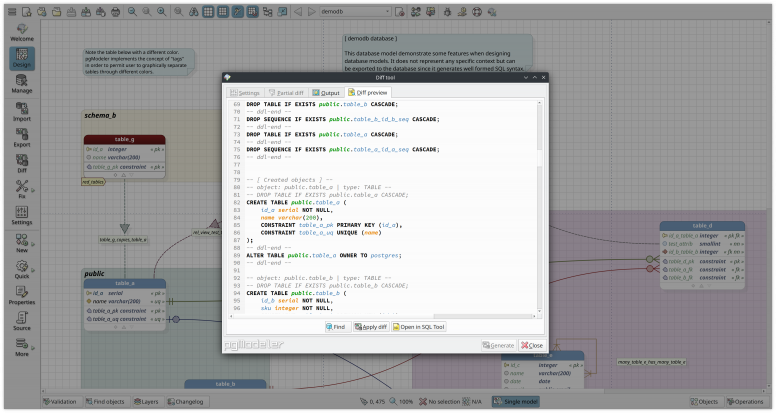Viewport: 776px width, 413px height.
Task: Click the Diff tool title bar up chevron
Action: pyautogui.click(x=535, y=78)
